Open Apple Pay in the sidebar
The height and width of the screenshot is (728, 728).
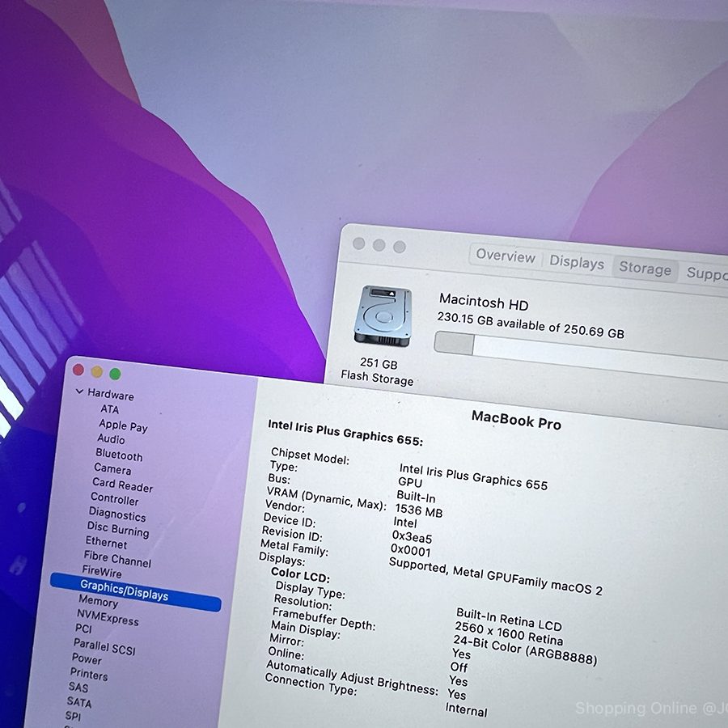pyautogui.click(x=123, y=425)
